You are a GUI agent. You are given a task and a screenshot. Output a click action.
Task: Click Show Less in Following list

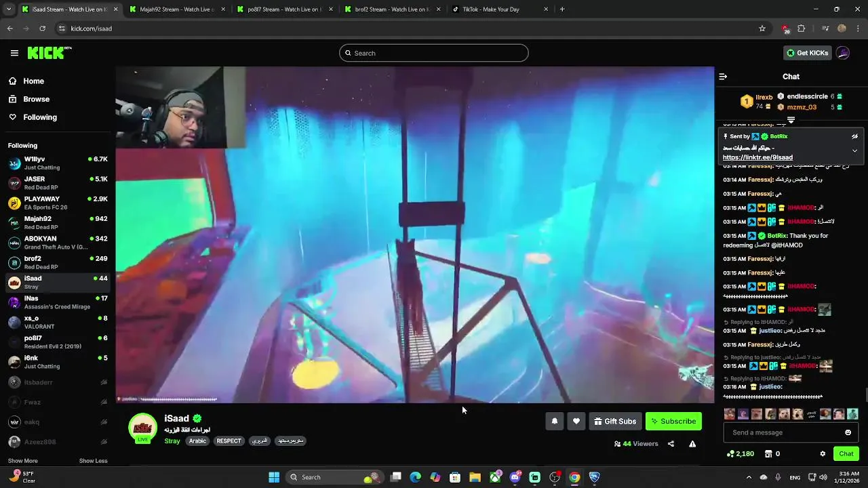pos(93,461)
